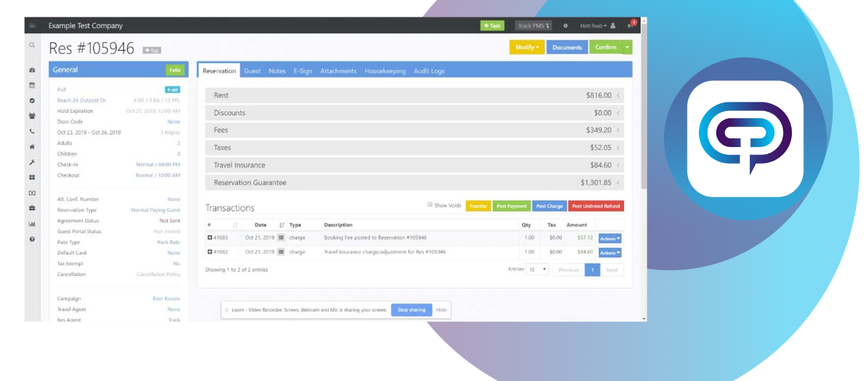868x381 pixels.
Task: Open the Confirm split-button arrow
Action: pos(627,47)
